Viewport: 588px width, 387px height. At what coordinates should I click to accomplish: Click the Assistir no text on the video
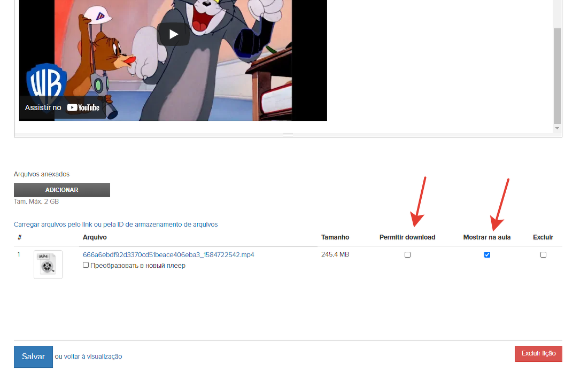43,107
